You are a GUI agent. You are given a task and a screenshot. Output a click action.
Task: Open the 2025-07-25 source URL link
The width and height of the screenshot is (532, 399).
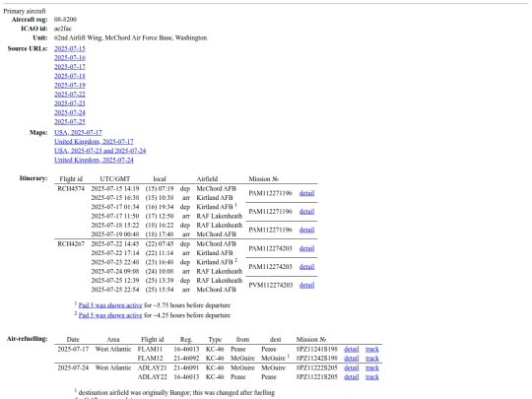click(x=70, y=122)
